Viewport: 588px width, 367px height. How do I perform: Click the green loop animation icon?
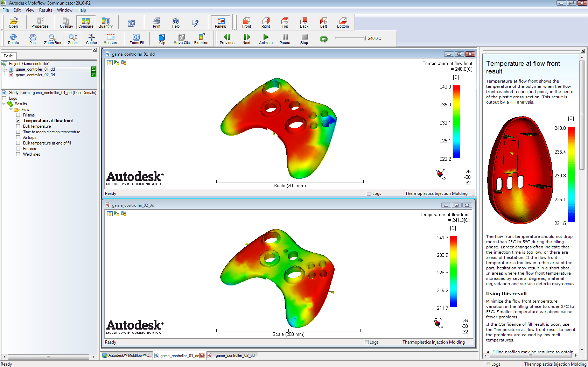tap(324, 39)
